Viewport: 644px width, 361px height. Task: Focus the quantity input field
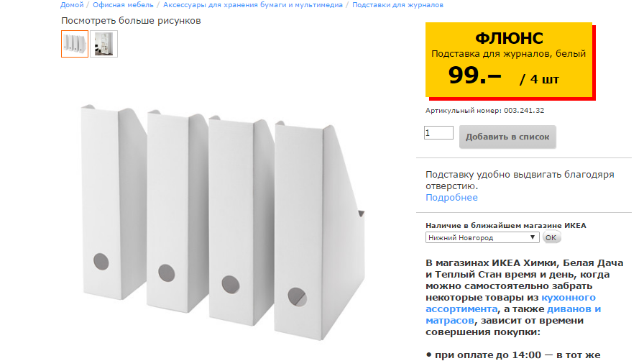click(x=438, y=133)
